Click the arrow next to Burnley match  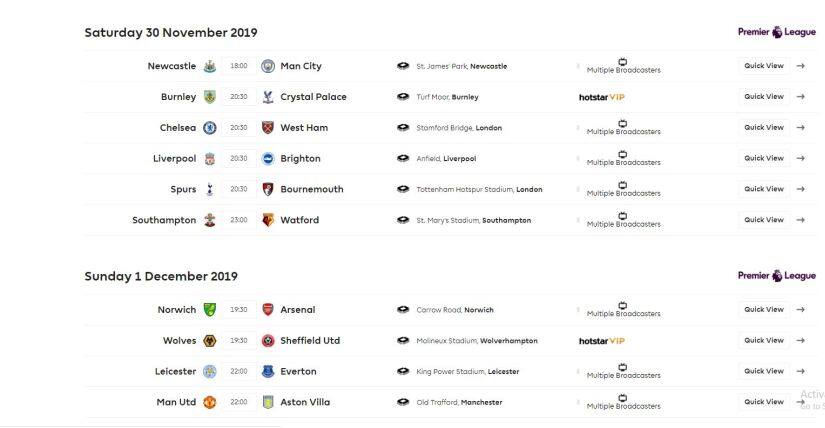801,97
